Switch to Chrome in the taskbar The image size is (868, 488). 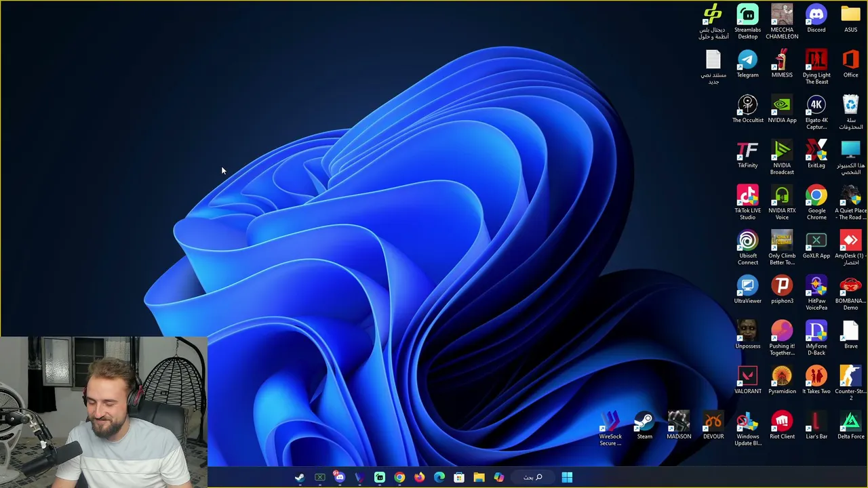tap(399, 477)
